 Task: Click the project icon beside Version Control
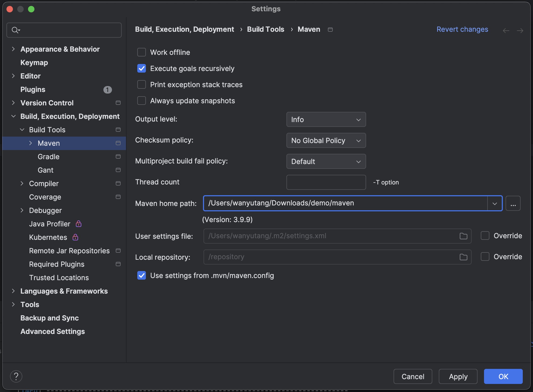click(x=118, y=103)
